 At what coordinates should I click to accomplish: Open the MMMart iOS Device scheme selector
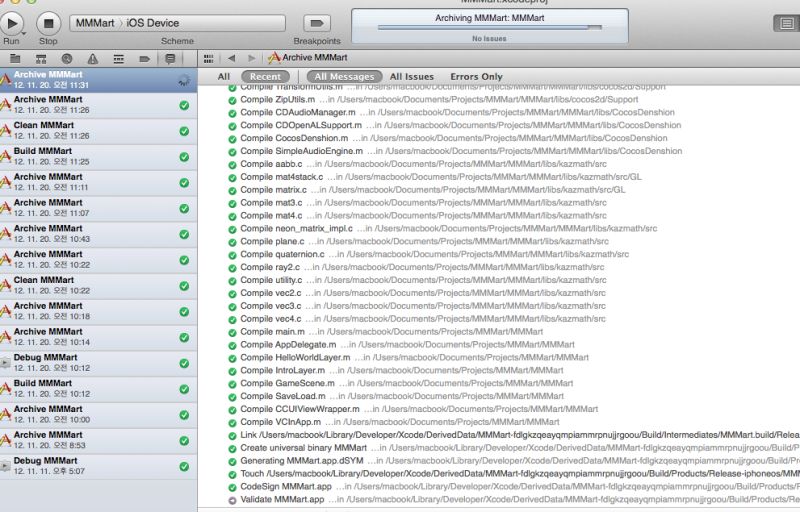tap(178, 23)
